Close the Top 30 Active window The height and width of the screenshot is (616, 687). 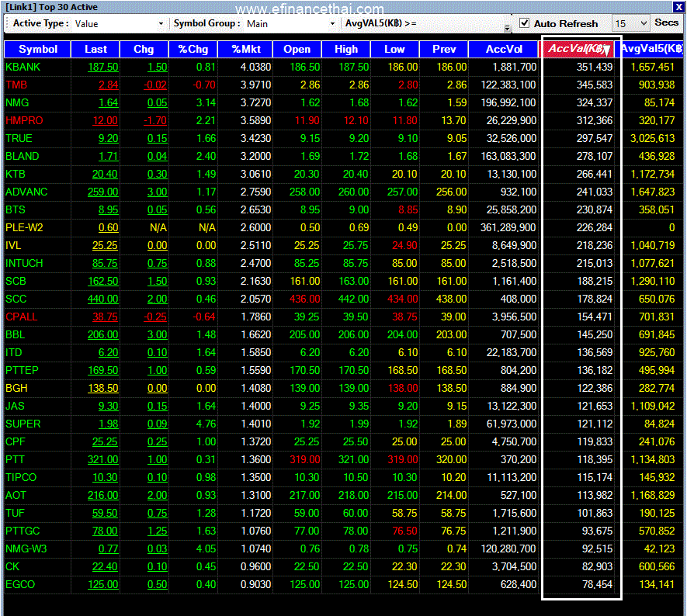[x=678, y=7]
